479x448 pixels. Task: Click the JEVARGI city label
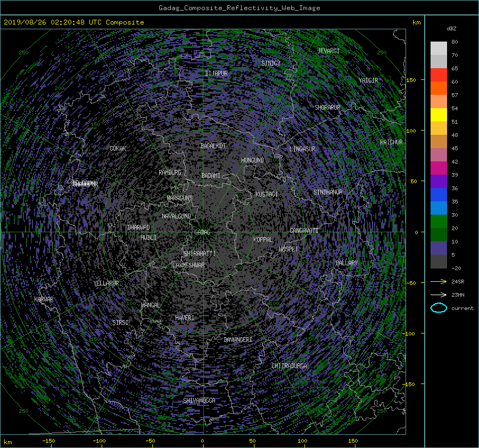point(328,51)
